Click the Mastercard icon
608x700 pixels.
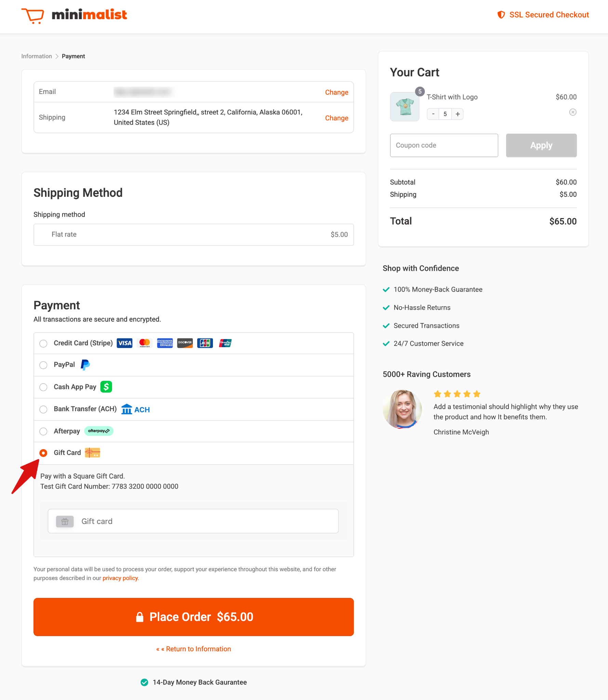[x=145, y=343]
